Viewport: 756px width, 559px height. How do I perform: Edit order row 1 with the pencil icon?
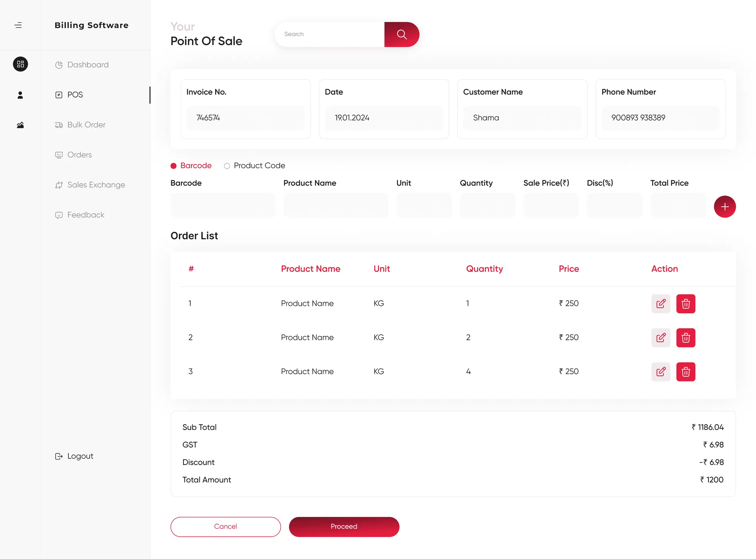(661, 304)
